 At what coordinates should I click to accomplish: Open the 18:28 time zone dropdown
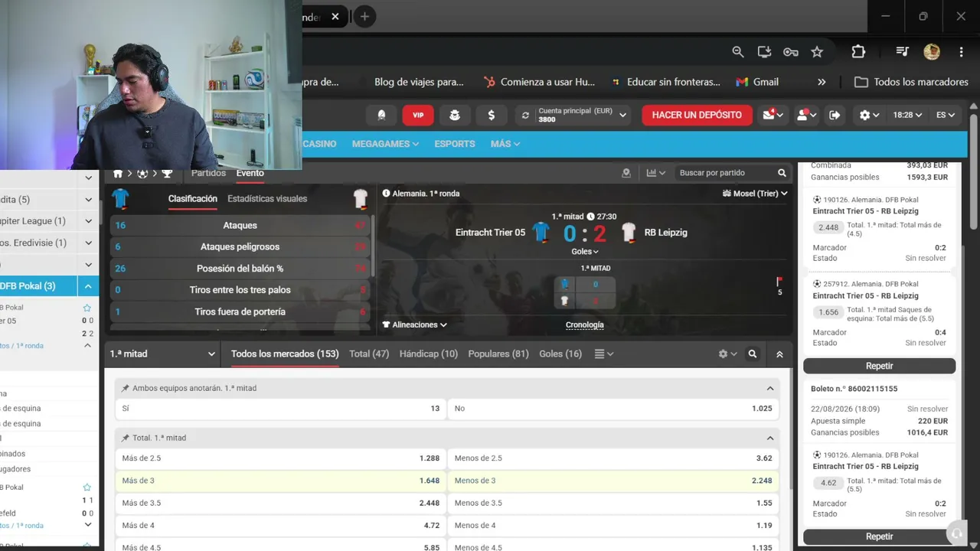pyautogui.click(x=908, y=115)
